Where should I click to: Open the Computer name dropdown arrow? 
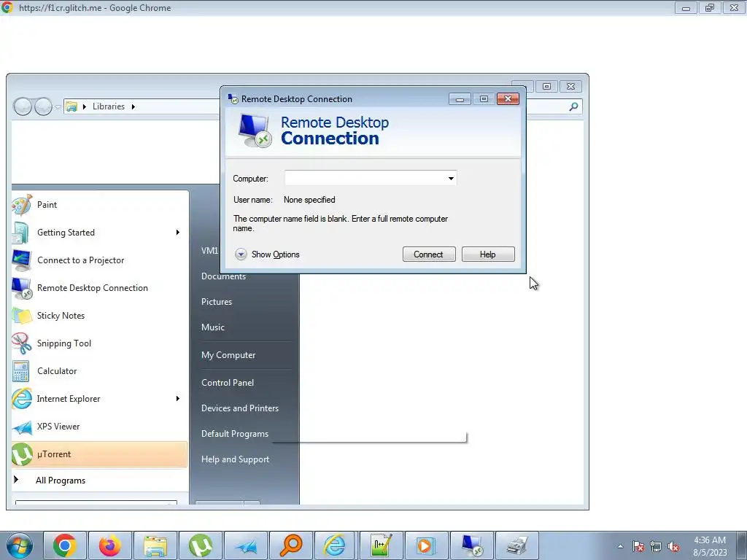451,179
